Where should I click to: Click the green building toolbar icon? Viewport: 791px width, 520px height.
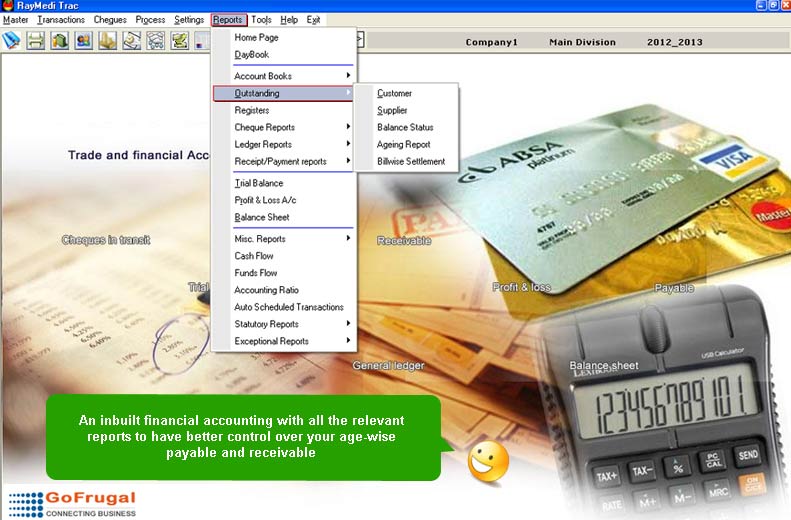(x=60, y=40)
